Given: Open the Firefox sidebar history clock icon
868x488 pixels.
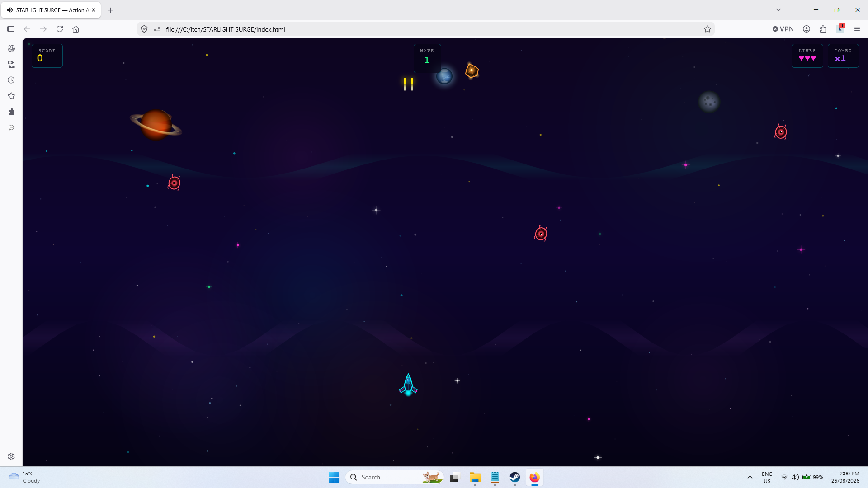Looking at the screenshot, I should pos(11,80).
